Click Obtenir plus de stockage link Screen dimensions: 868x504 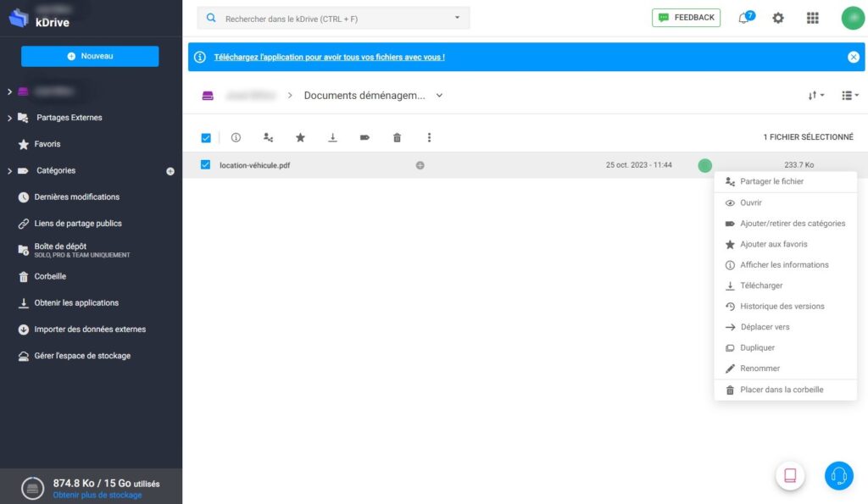point(97,496)
